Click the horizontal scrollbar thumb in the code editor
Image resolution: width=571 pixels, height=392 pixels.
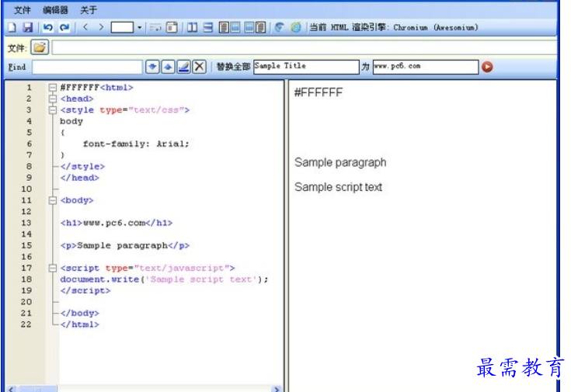pyautogui.click(x=38, y=389)
